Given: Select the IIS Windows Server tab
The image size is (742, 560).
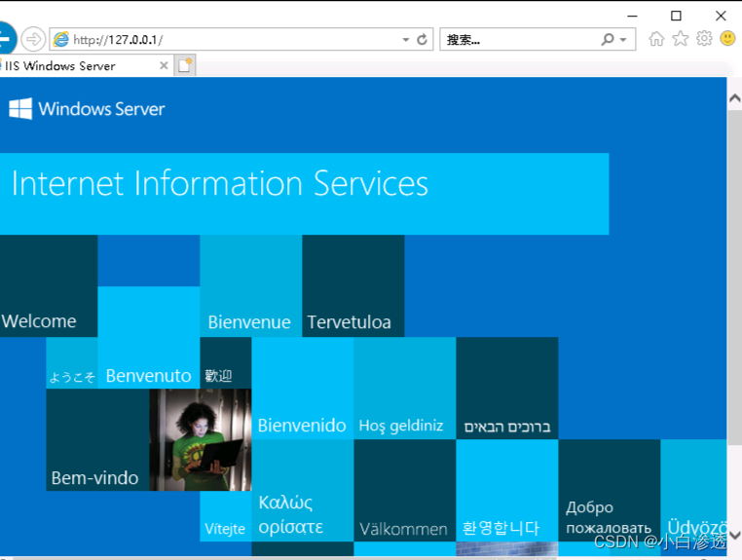Looking at the screenshot, I should pos(85,66).
